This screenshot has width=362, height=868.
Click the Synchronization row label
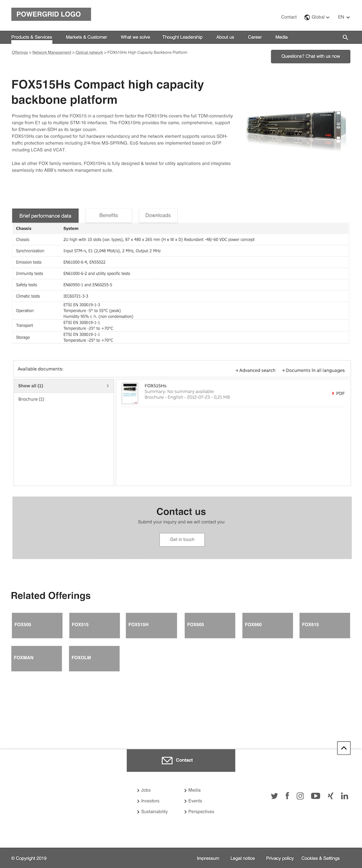click(x=30, y=251)
